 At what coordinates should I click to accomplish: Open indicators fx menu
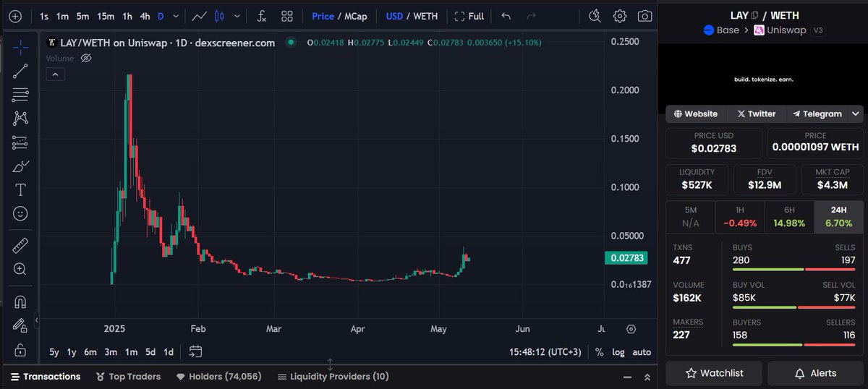[262, 16]
